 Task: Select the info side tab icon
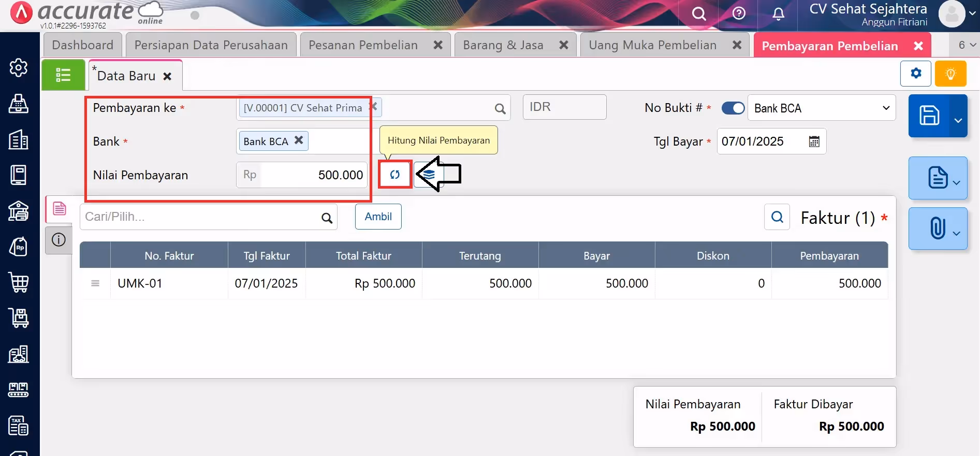(59, 240)
